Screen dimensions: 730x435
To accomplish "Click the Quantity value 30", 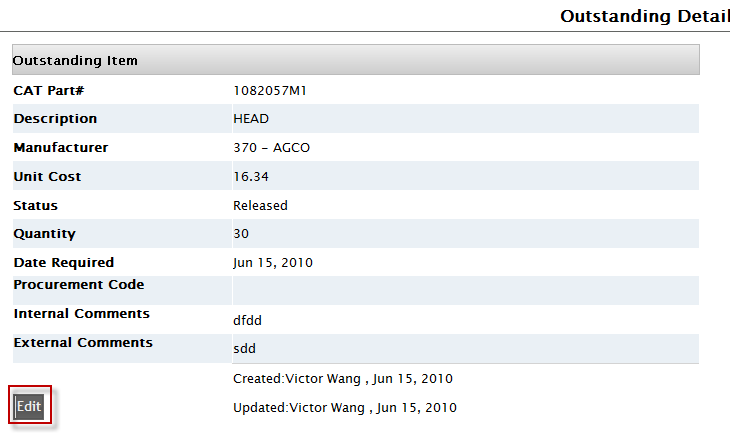I will (x=241, y=234).
